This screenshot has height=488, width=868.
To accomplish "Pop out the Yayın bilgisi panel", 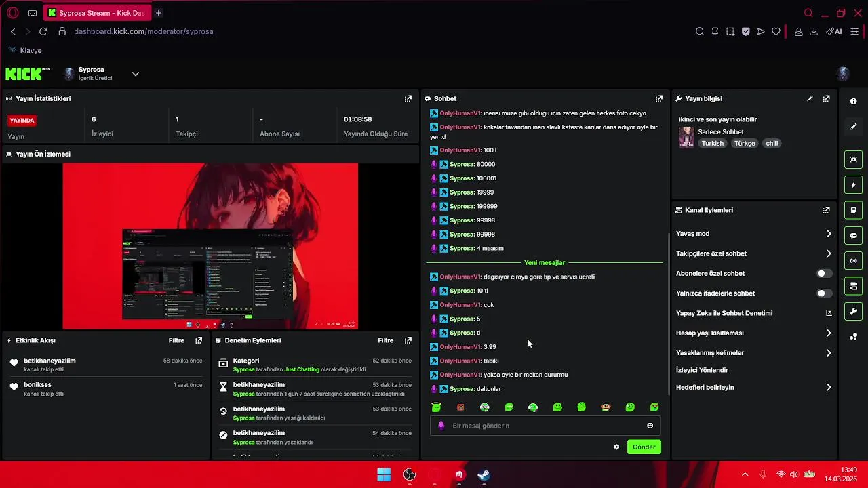I will point(826,98).
